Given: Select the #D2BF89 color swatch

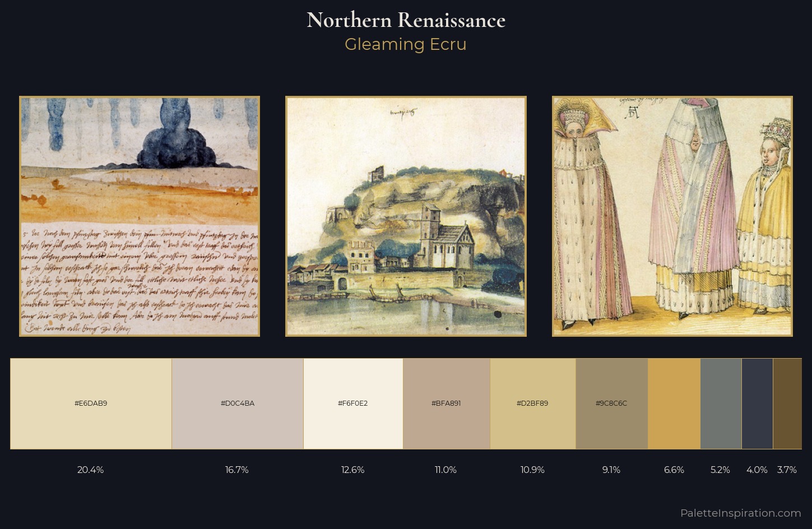Looking at the screenshot, I should [x=533, y=403].
